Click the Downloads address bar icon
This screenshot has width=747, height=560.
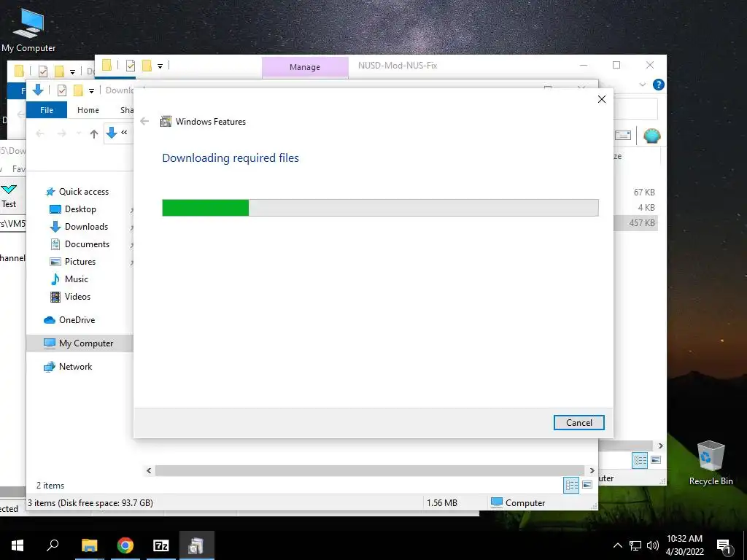112,133
